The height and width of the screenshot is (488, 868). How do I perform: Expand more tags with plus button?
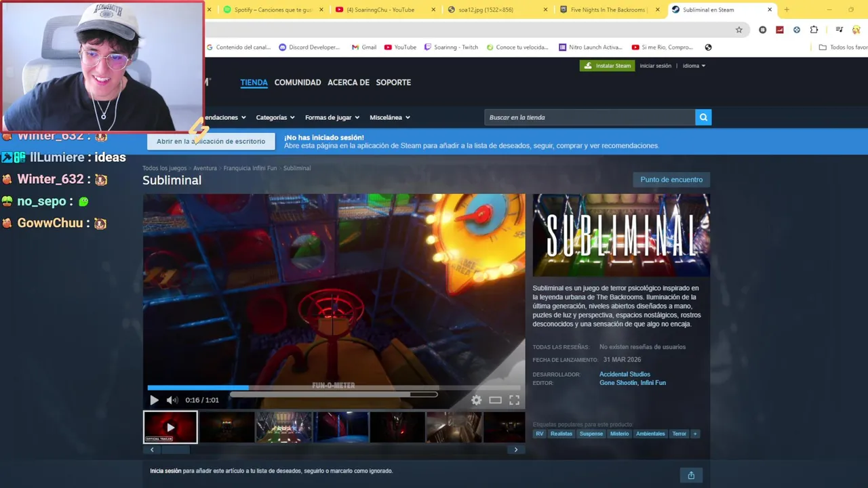click(x=694, y=434)
